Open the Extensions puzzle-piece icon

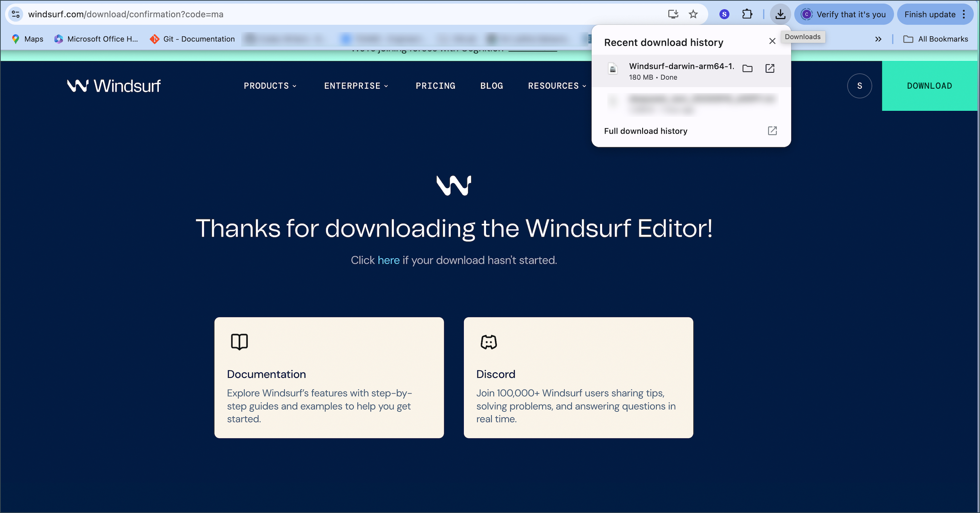point(747,14)
